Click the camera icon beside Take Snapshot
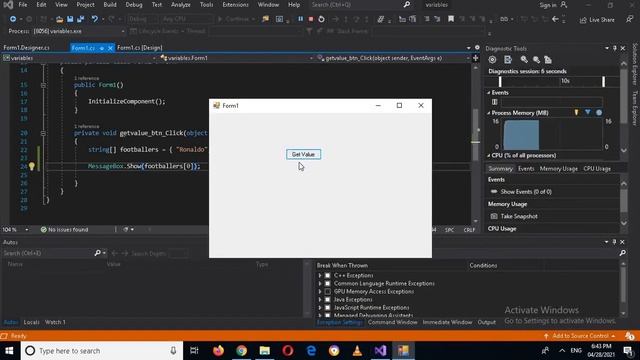The width and height of the screenshot is (640, 360). [x=494, y=216]
